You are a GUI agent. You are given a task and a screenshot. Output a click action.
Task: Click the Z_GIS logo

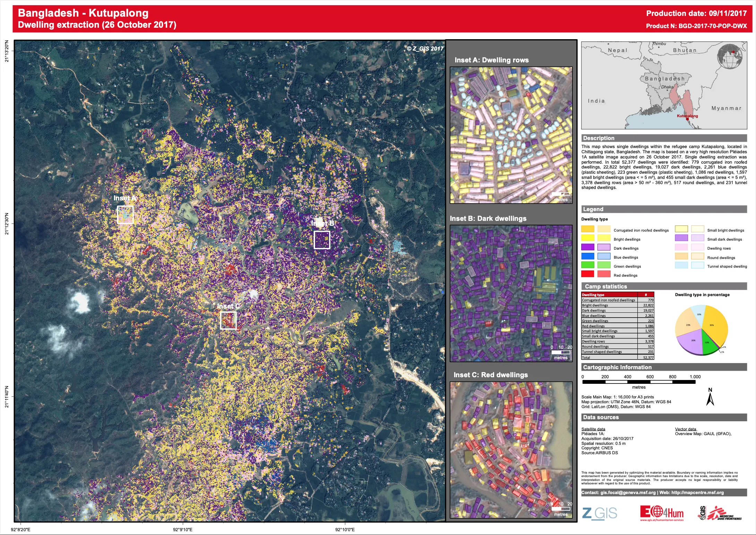coord(600,513)
